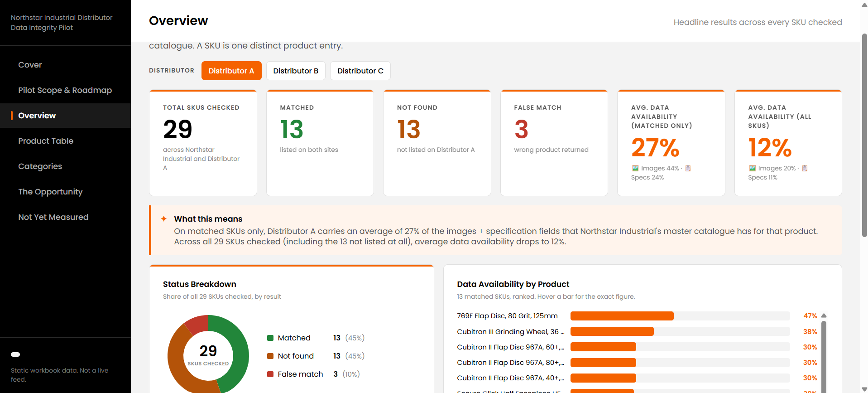Click the orange Not found legend swatch
The width and height of the screenshot is (868, 393).
click(270, 356)
